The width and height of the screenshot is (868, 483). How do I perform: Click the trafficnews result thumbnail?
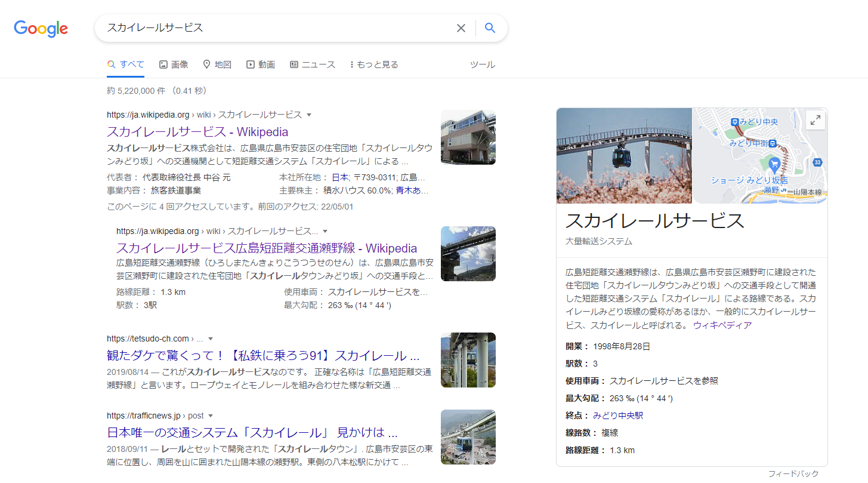click(468, 437)
